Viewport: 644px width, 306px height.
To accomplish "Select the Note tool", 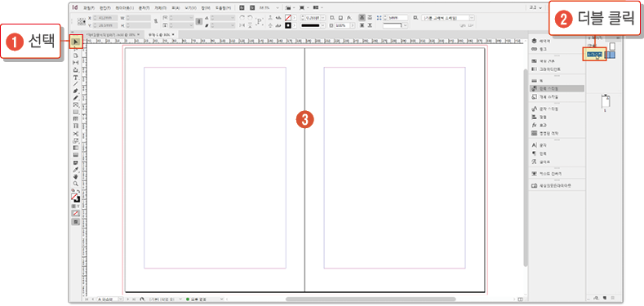I will point(76,162).
